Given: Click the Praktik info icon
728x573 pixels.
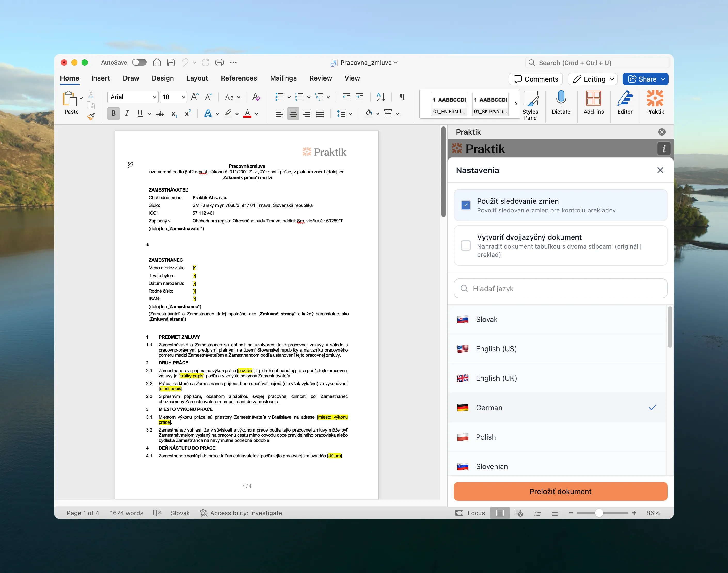Looking at the screenshot, I should click(663, 149).
